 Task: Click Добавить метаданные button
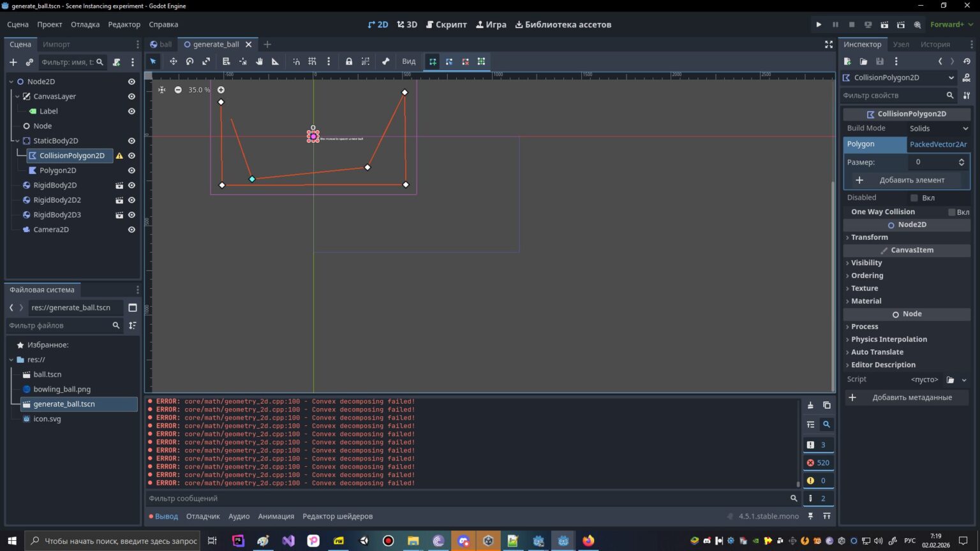coord(906,397)
